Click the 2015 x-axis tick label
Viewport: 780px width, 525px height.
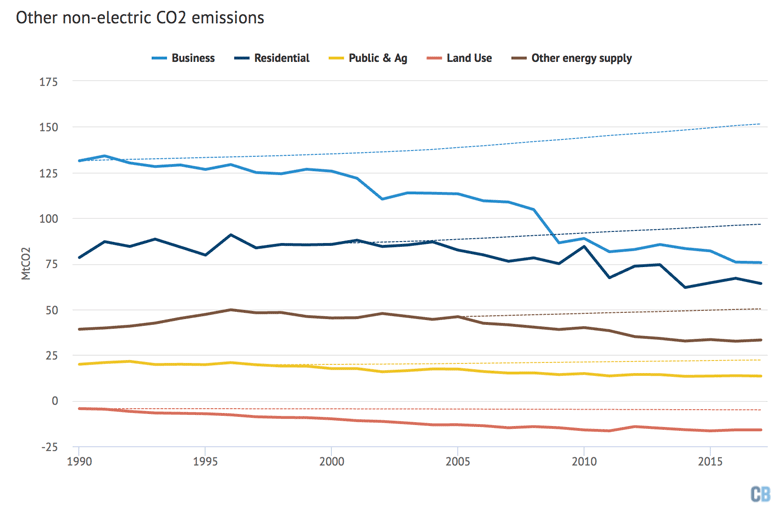[x=710, y=462]
